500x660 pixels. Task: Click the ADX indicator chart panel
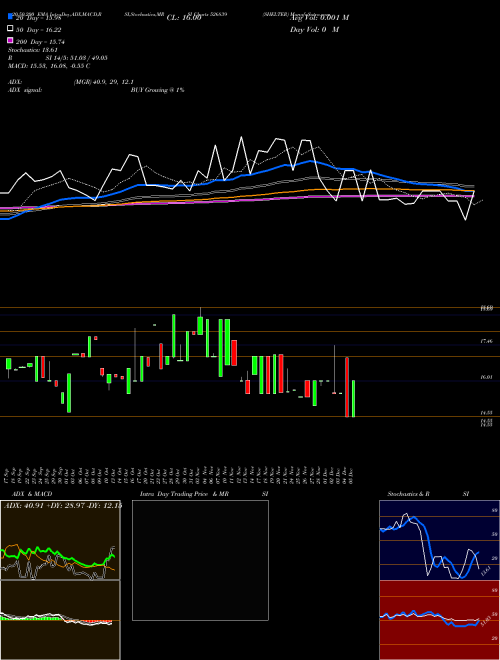tap(60, 540)
